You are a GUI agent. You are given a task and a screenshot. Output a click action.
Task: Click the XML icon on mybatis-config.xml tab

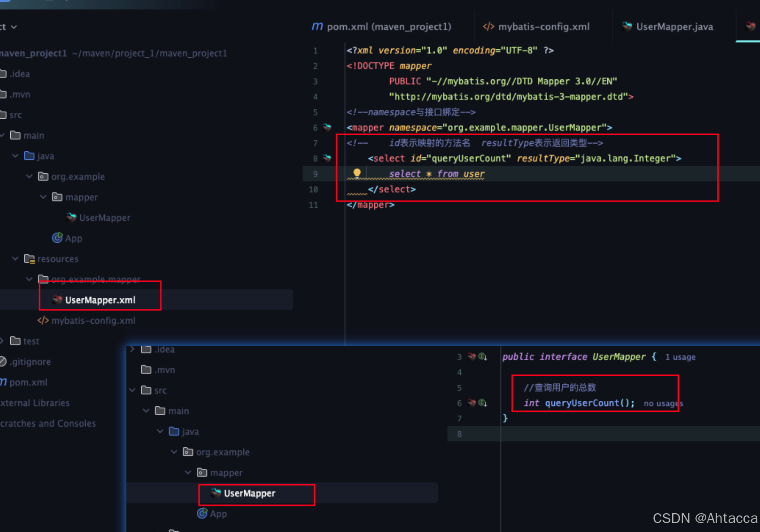click(x=488, y=27)
